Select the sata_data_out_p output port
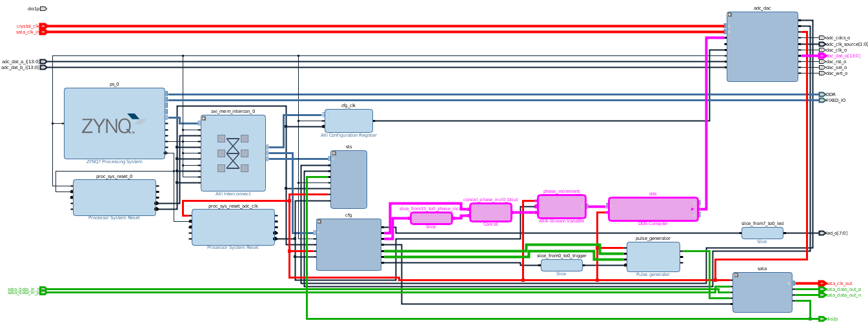The width and height of the screenshot is (868, 334). (822, 290)
